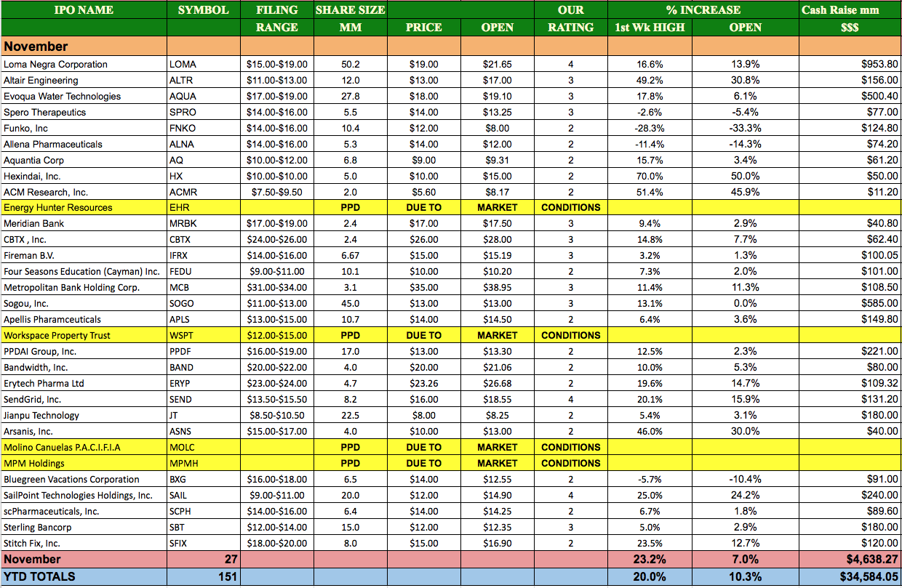Select the Energy Hunter Resources row name
Screen dimensions: 902x588
[x=84, y=208]
